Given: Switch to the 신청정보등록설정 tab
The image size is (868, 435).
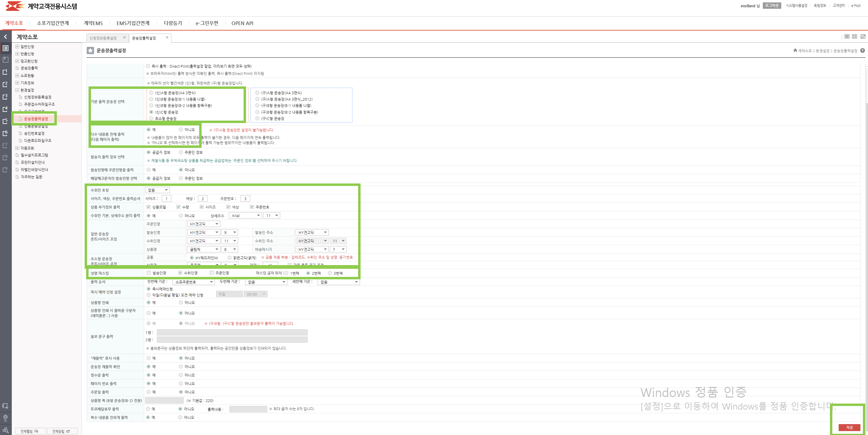Looking at the screenshot, I should (x=103, y=38).
